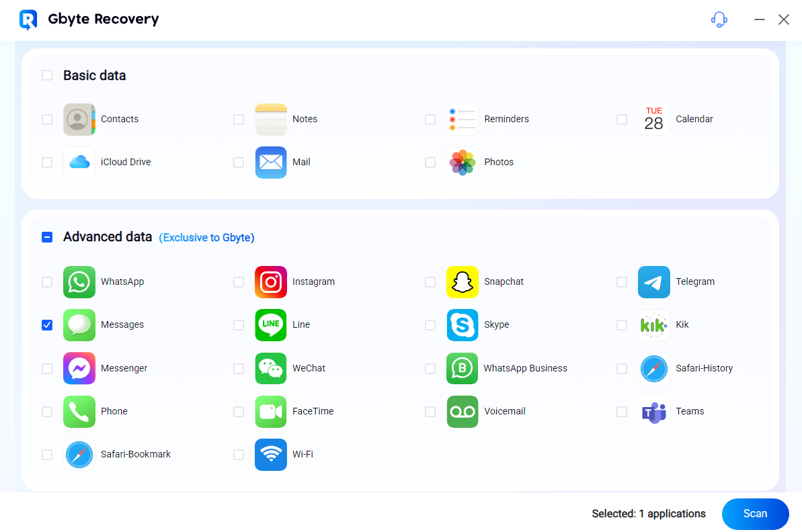Check the WeChat checkbox
This screenshot has height=532, width=802.
pos(239,369)
